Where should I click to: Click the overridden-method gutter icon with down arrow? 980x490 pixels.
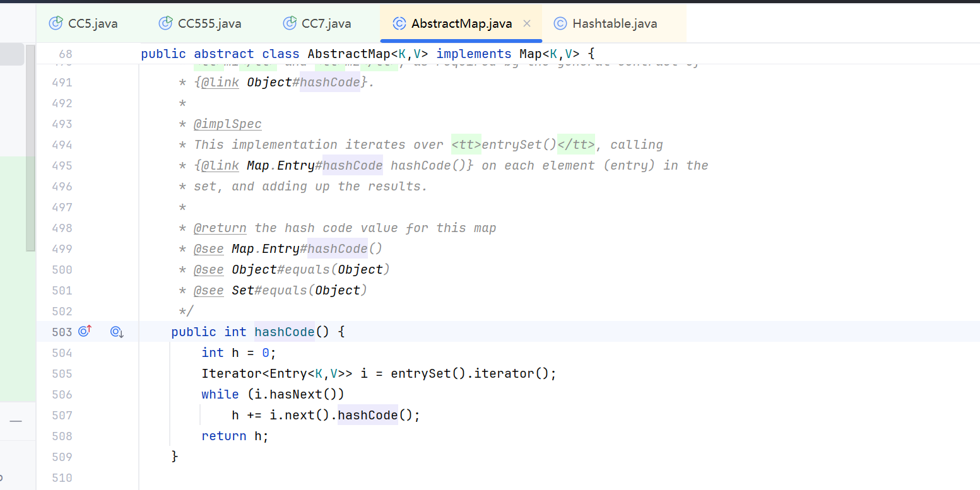point(117,332)
